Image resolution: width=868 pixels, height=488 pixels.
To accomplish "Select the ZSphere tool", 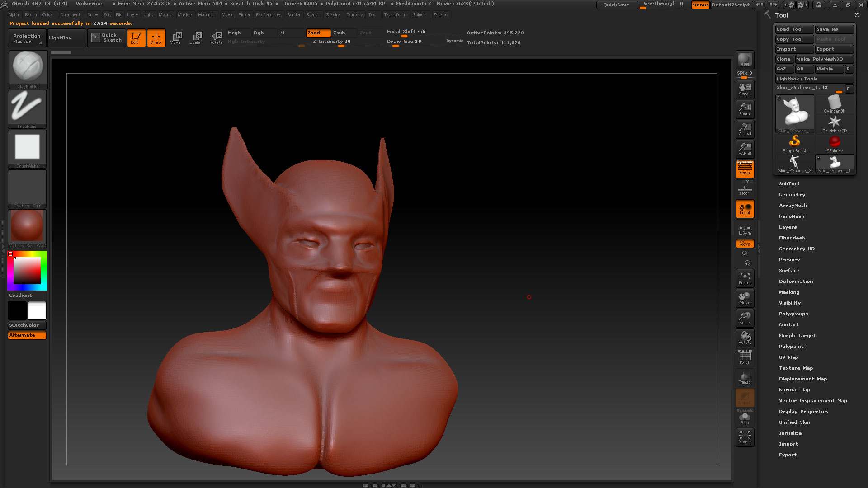I will pos(835,144).
